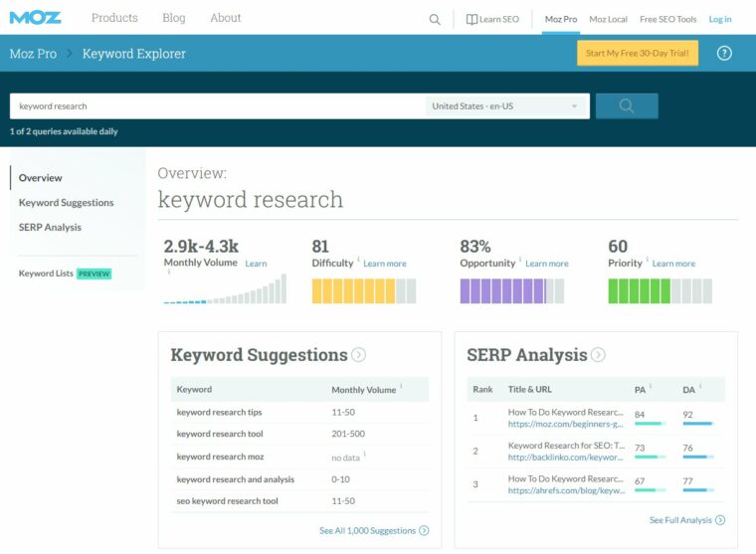Screen dimensions: 756x554
Task: Click the green Priority score bar
Action: tap(661, 291)
